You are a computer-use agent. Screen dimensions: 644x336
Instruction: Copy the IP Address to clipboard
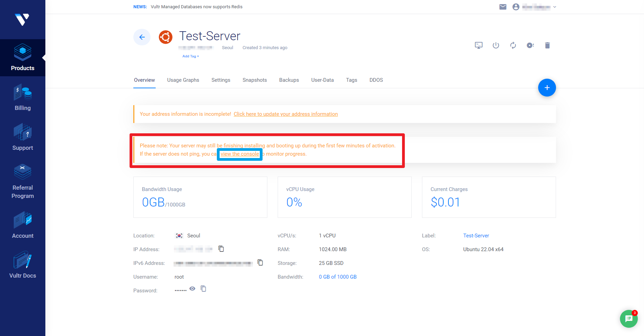[x=221, y=249]
